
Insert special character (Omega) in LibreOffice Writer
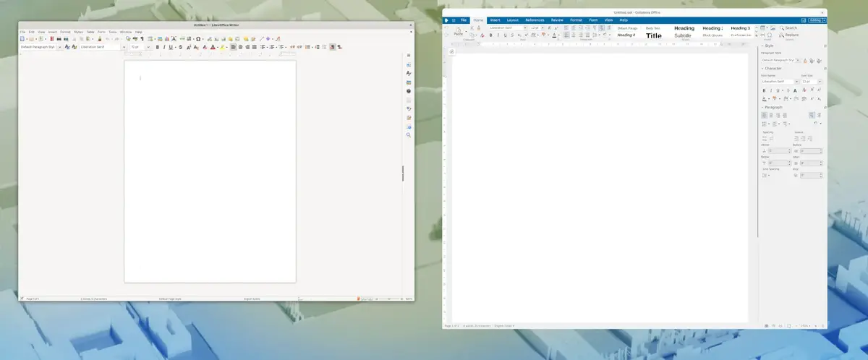[198, 39]
